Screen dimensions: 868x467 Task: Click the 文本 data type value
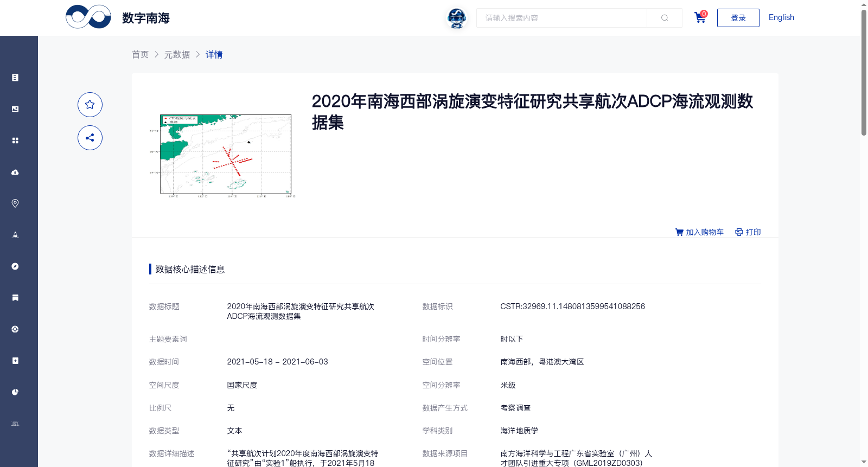tap(234, 431)
